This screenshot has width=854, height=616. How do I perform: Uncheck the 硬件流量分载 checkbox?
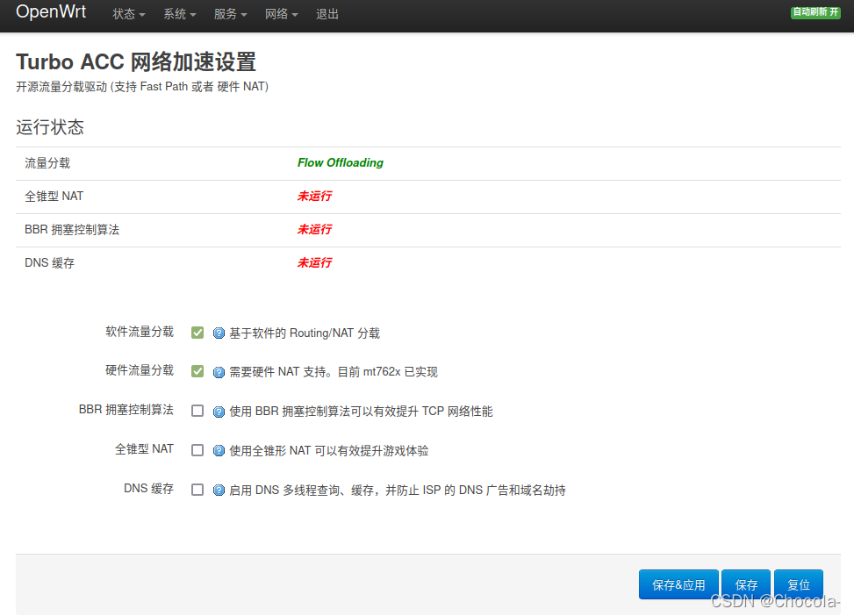tap(197, 371)
